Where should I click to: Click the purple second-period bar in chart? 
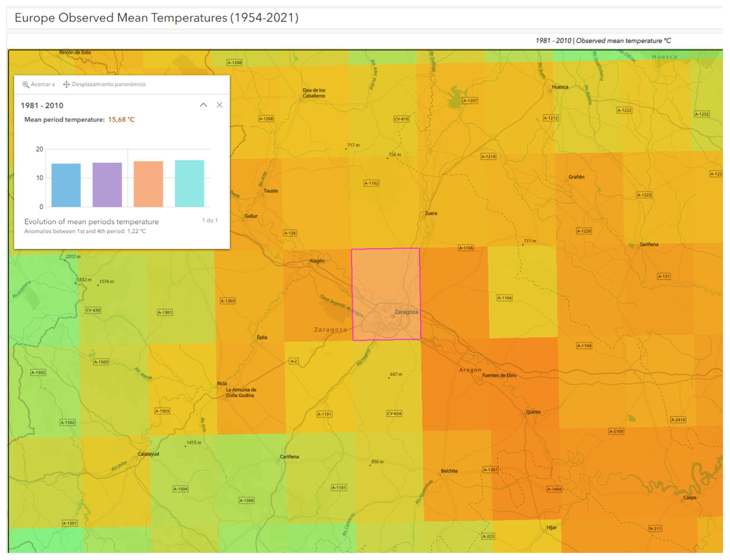[107, 185]
